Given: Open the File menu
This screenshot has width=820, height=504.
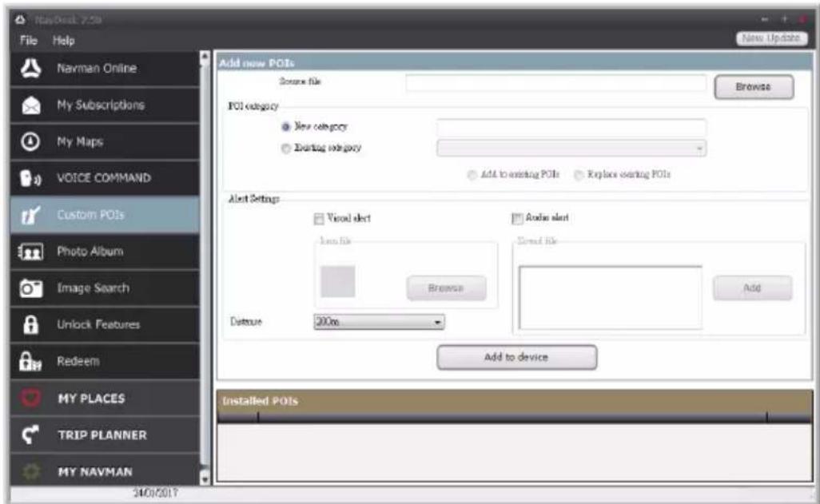Looking at the screenshot, I should (x=29, y=40).
